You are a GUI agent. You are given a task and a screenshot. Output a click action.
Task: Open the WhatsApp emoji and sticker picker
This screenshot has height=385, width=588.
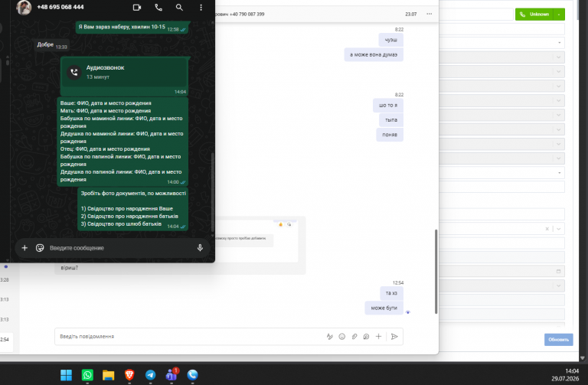pos(40,248)
